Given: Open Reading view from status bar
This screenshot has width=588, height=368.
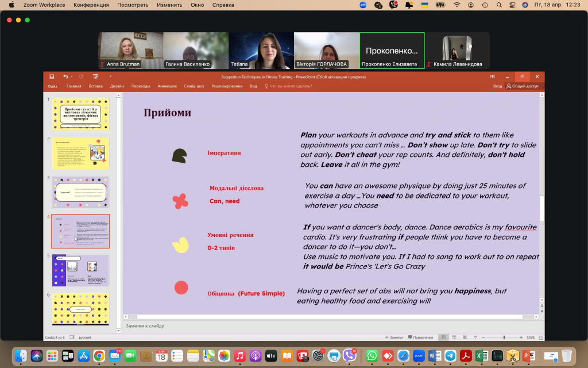Looking at the screenshot, I should tap(464, 338).
